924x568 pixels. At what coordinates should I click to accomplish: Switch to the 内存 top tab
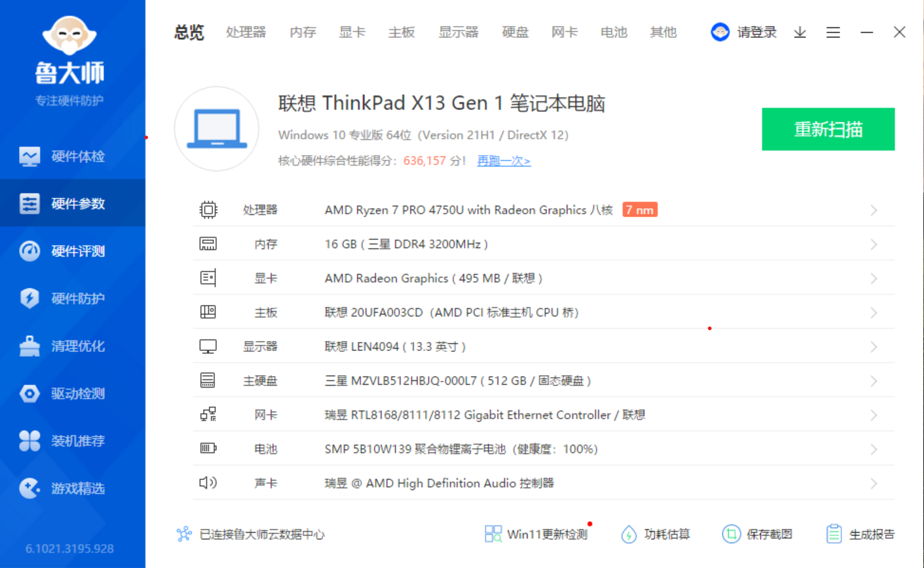click(303, 32)
